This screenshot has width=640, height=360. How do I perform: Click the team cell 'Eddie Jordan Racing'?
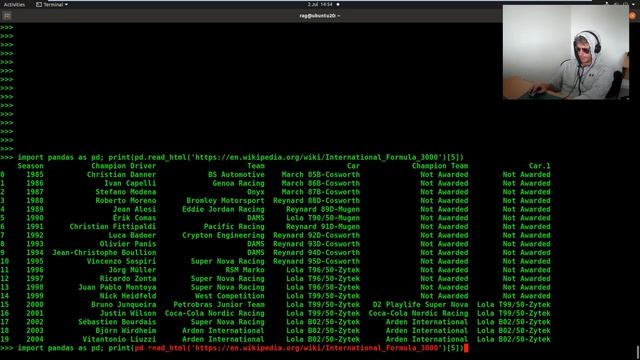tap(223, 209)
